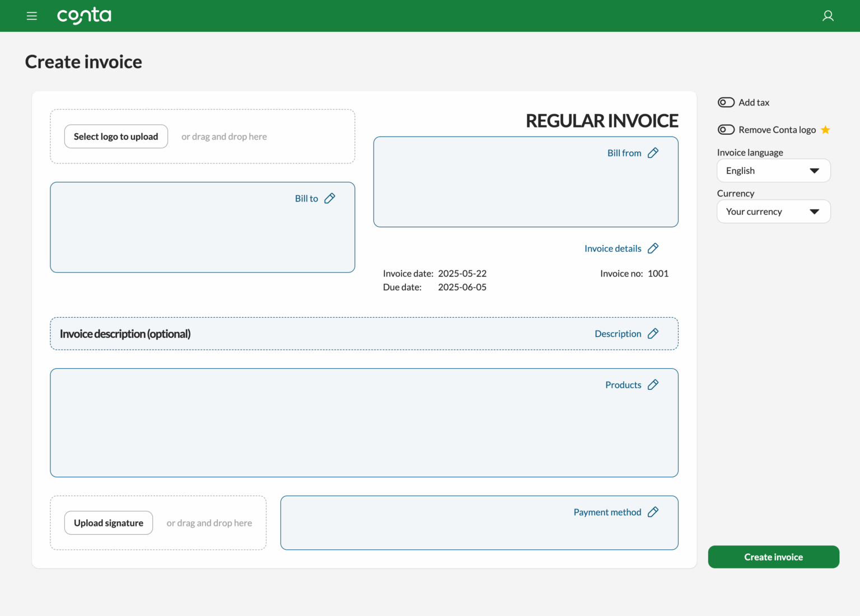Enable the Add tax toggle

pyautogui.click(x=726, y=102)
